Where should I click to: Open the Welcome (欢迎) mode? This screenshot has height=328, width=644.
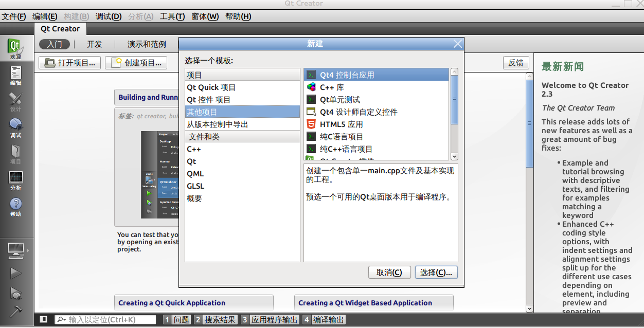[x=15, y=49]
